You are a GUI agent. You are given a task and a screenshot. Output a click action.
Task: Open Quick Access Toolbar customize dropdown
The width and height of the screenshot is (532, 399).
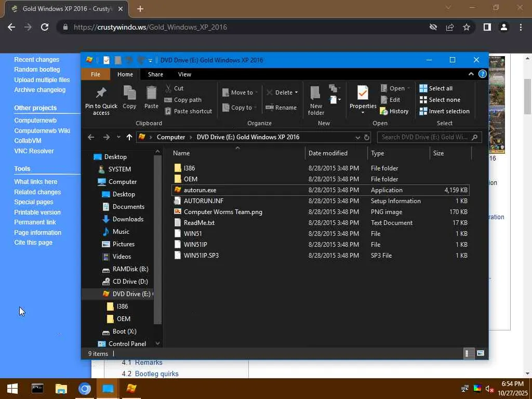[x=150, y=60]
